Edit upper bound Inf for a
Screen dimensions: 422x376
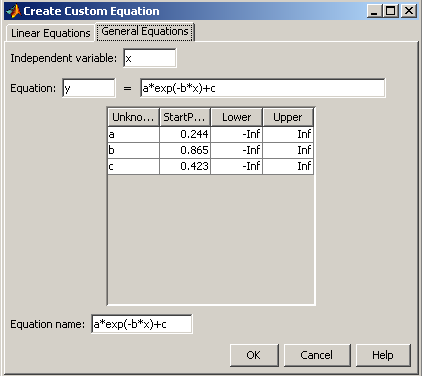(x=288, y=134)
